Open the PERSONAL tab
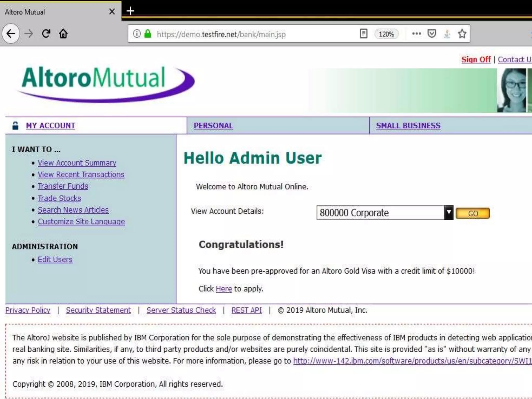This screenshot has width=532, height=399. 213,126
